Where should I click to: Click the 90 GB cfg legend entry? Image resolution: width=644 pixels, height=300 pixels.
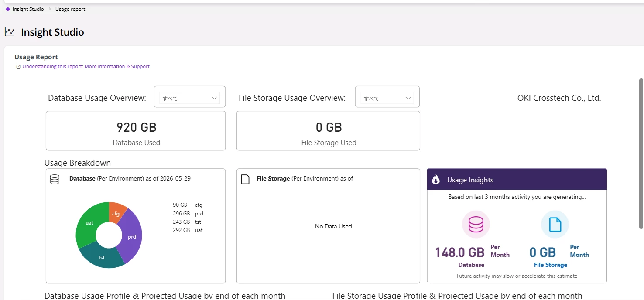pos(188,205)
